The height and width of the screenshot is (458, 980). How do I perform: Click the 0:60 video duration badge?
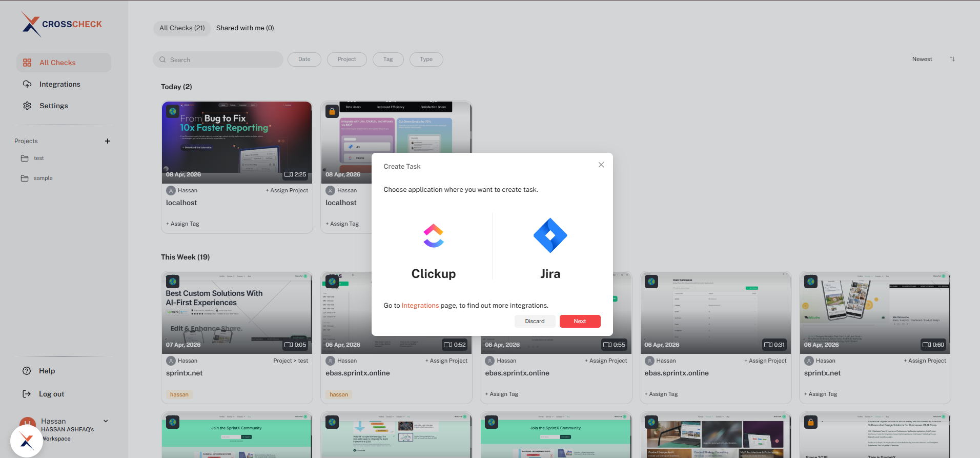point(934,345)
